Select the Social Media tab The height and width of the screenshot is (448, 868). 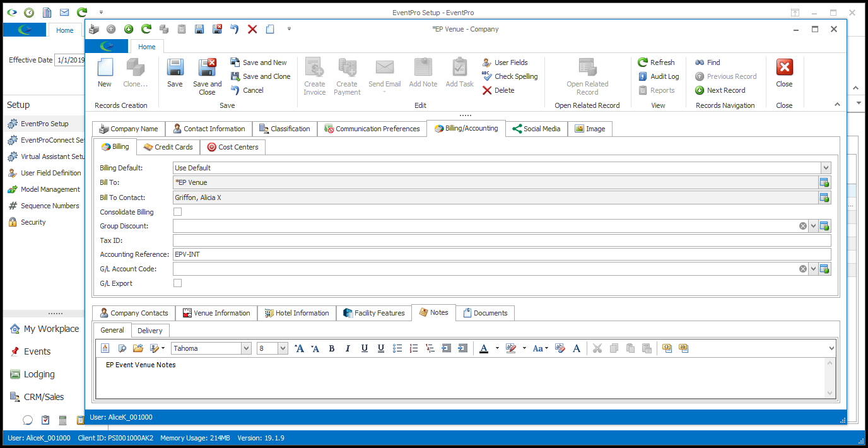coord(536,129)
